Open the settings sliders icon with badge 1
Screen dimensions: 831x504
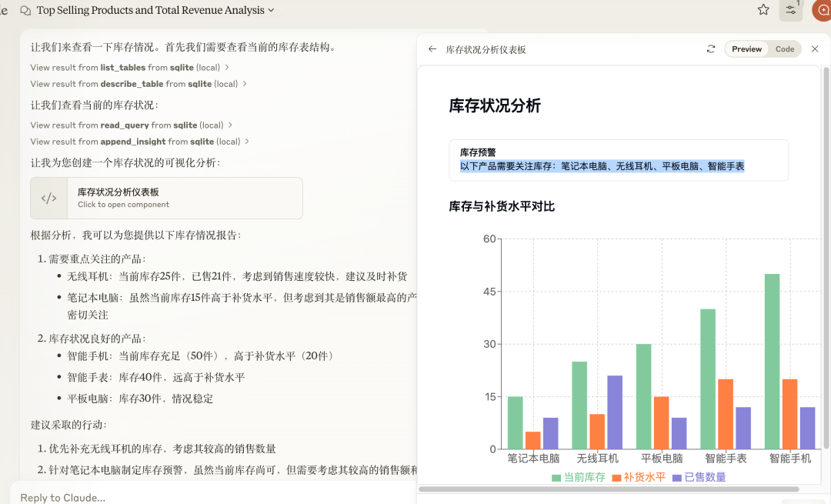(x=791, y=10)
